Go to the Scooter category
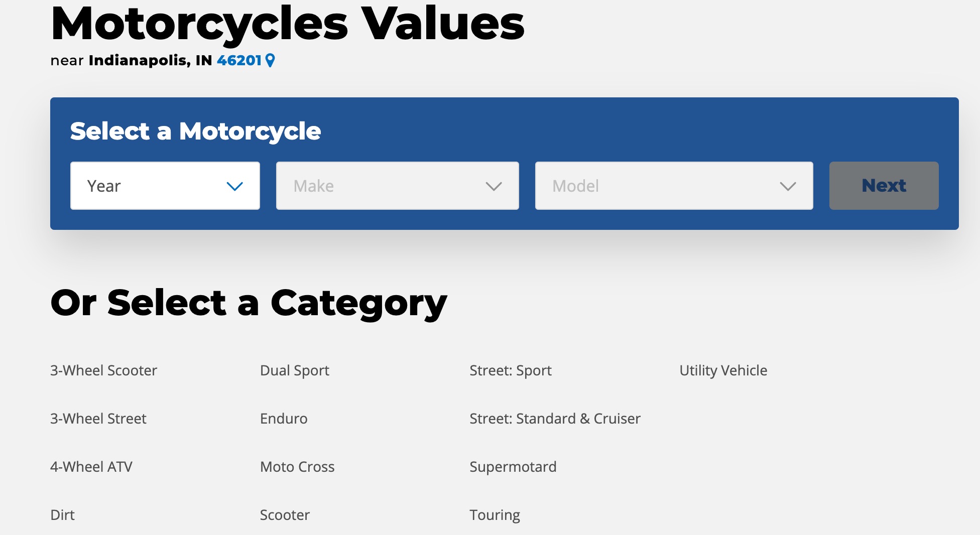Image resolution: width=980 pixels, height=535 pixels. (285, 515)
